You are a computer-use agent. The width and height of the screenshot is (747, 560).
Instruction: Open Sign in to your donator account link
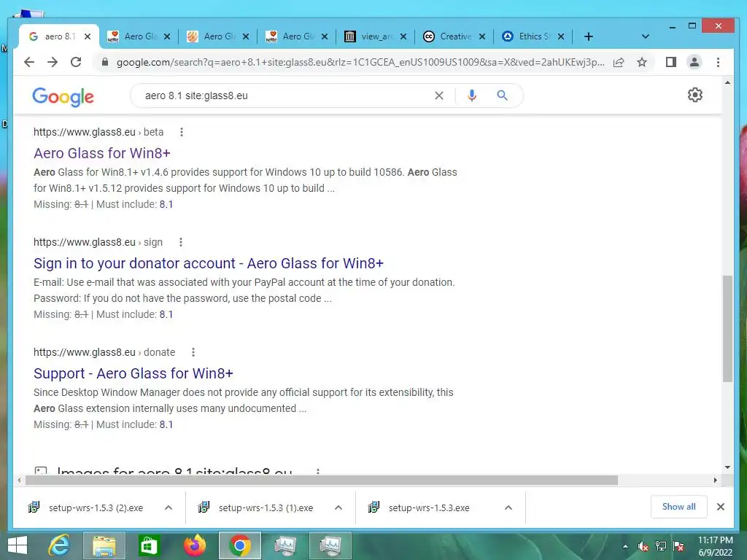pos(208,263)
